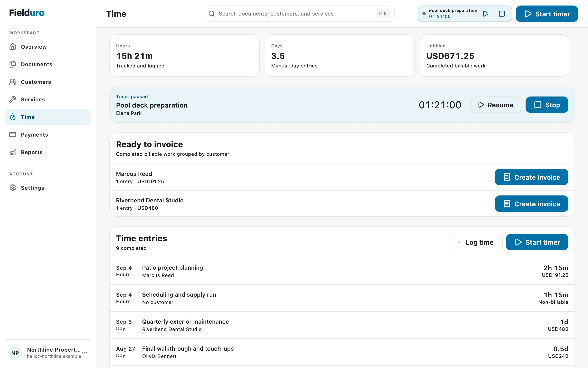This screenshot has height=368, width=588.
Task: Create invoice for Riverbend Dental Studio
Action: point(531,203)
